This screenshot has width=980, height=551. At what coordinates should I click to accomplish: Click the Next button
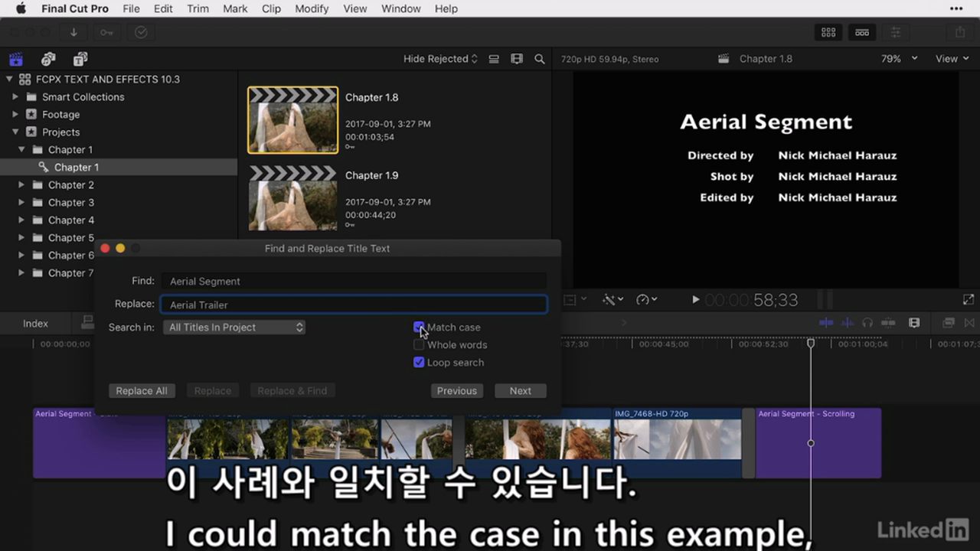521,390
